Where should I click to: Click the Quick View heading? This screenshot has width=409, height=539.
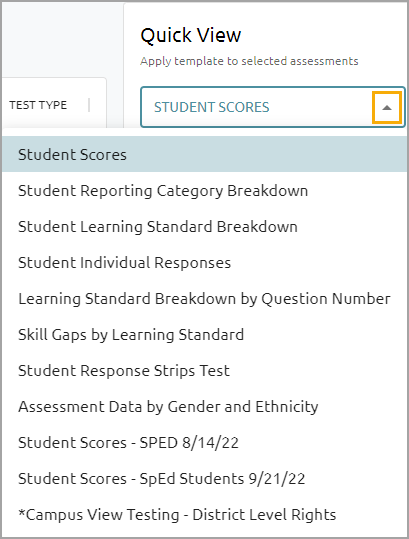click(191, 35)
